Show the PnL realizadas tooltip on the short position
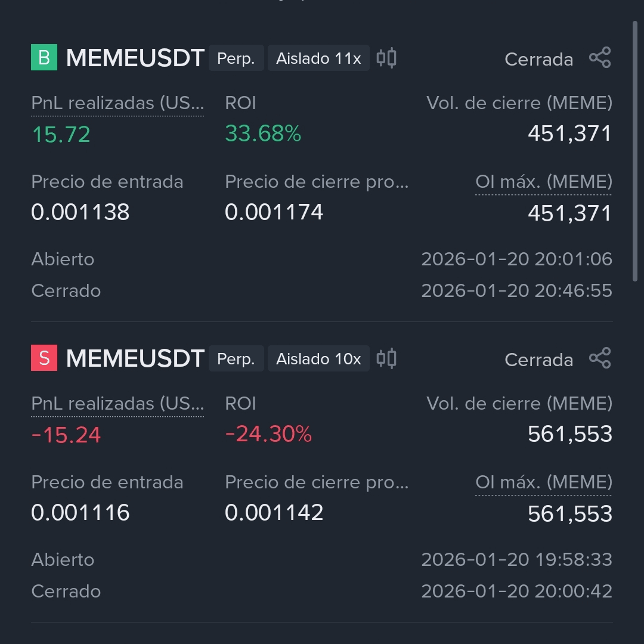644x644 pixels. (117, 403)
